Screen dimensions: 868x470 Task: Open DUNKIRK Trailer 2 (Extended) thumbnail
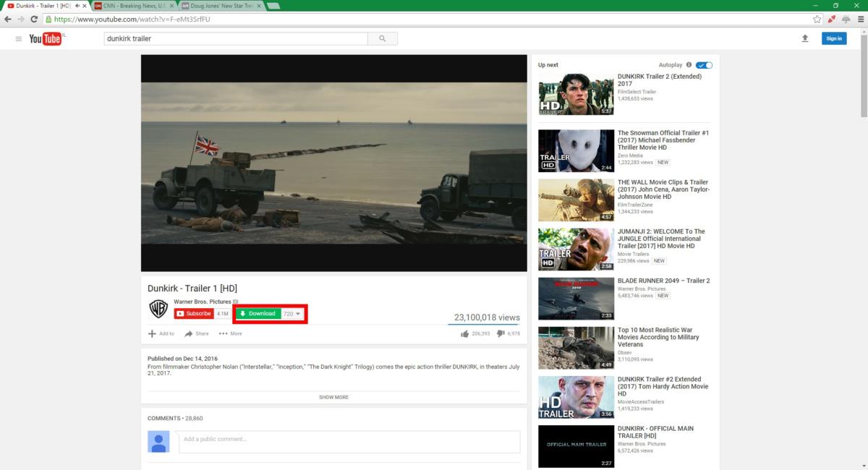pos(576,95)
